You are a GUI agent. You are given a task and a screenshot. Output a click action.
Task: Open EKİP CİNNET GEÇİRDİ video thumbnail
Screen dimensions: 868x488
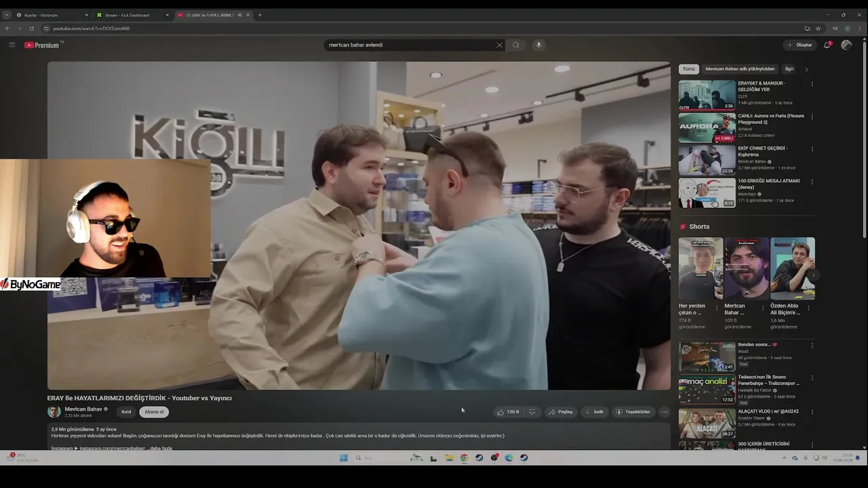[x=707, y=160]
